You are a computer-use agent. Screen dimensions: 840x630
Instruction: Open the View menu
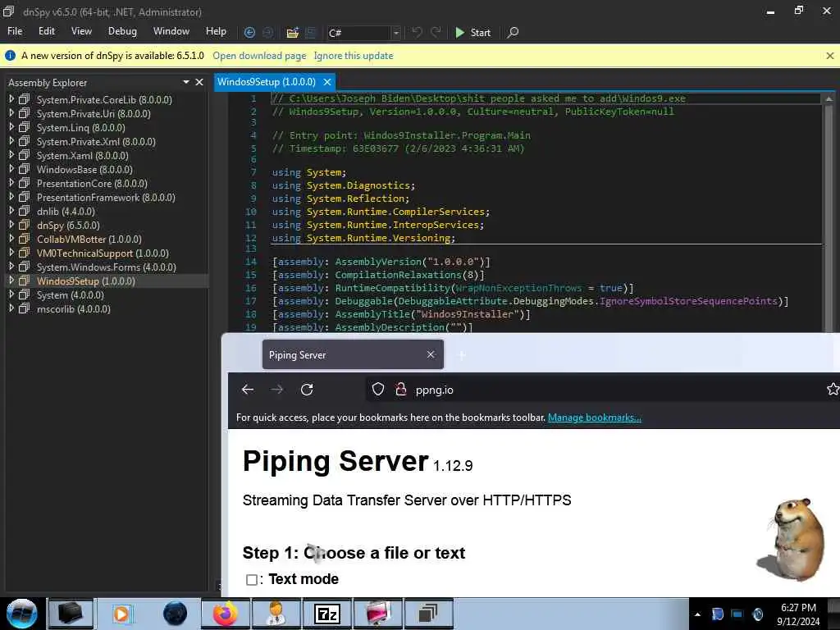pyautogui.click(x=81, y=31)
